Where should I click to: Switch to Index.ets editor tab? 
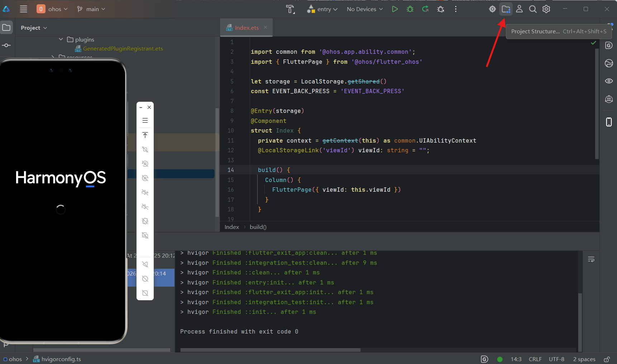click(247, 28)
